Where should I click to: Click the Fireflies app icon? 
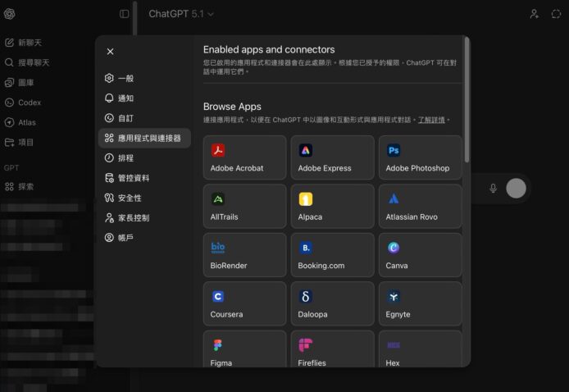click(306, 344)
